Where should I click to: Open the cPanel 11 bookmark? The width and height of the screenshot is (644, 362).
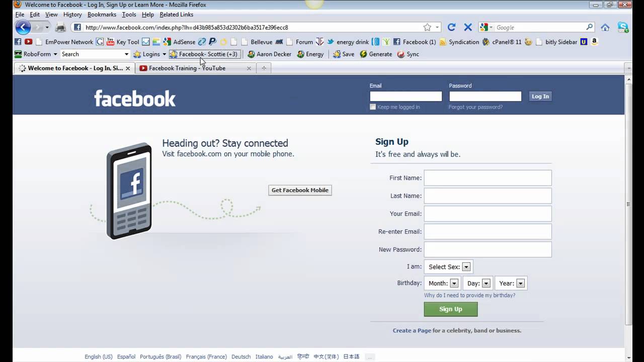(502, 42)
